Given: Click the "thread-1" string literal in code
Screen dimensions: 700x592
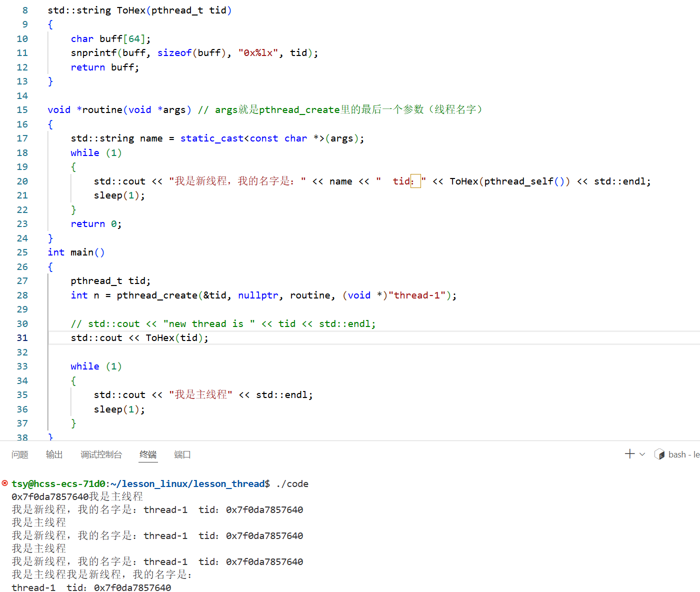Looking at the screenshot, I should point(417,295).
